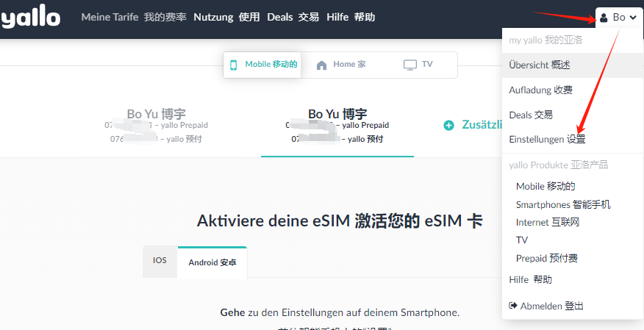Open Prepaid under yallo Produkte
Image resolution: width=644 pixels, height=330 pixels.
547,258
